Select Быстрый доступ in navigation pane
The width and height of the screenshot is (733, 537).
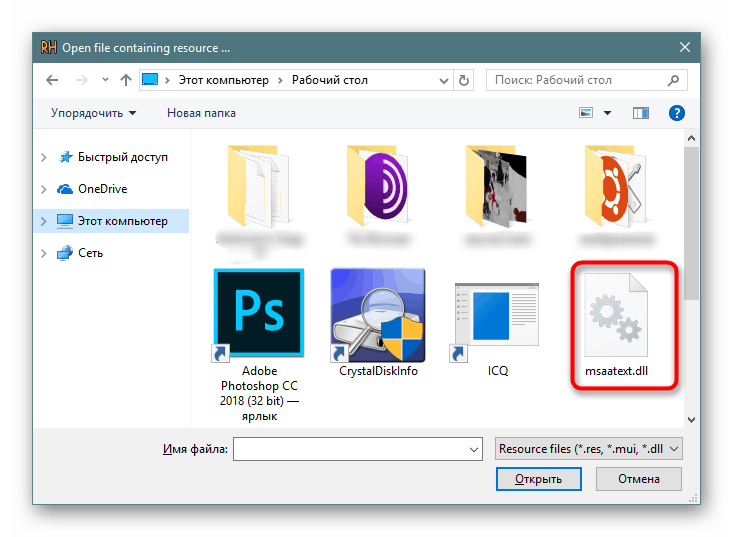pos(122,157)
